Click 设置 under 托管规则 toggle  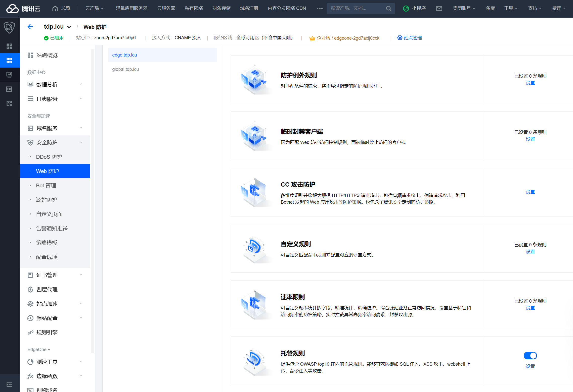tap(530, 366)
